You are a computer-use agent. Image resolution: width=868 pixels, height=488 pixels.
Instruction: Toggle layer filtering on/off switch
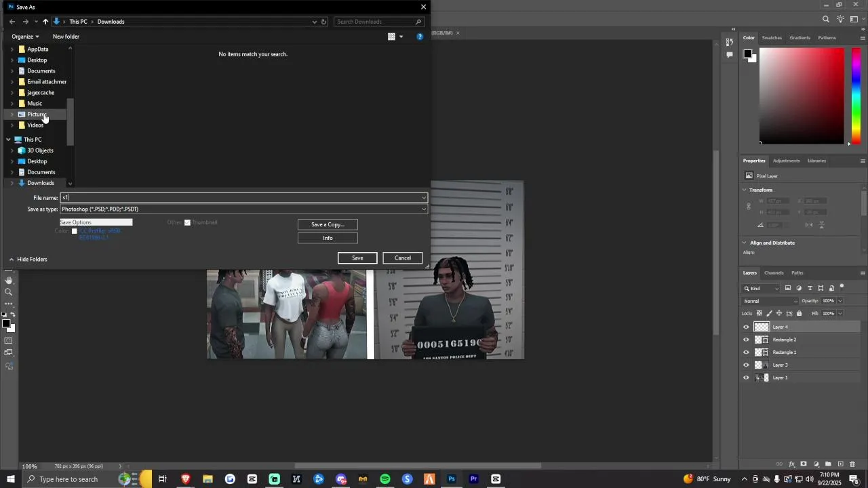click(x=842, y=287)
